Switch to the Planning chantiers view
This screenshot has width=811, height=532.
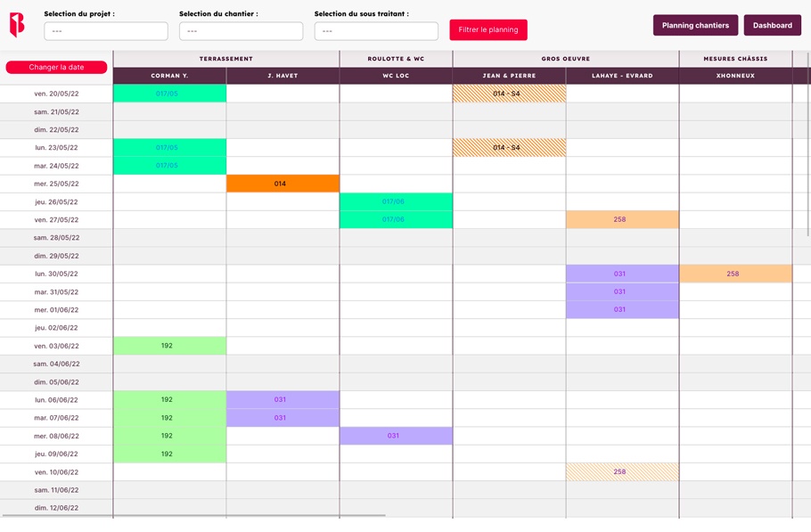point(695,25)
